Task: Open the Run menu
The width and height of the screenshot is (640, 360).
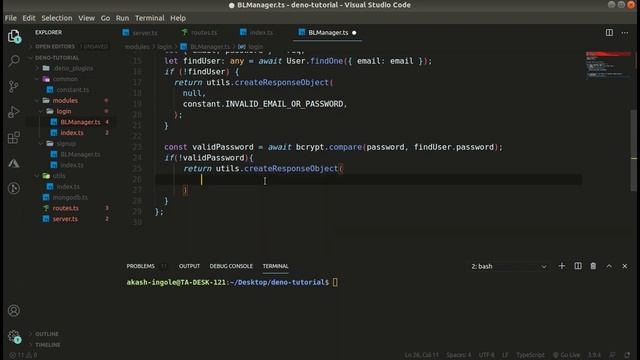Action: pos(122,18)
